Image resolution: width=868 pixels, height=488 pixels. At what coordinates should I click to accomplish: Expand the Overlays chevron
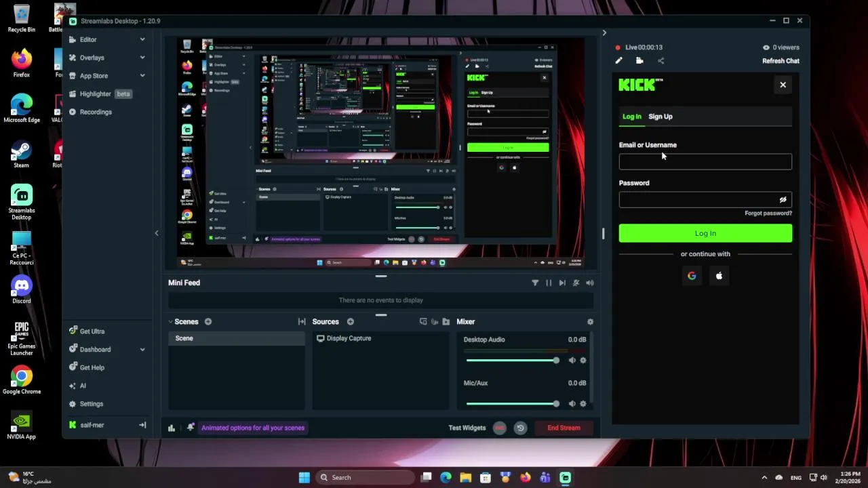[x=142, y=58]
